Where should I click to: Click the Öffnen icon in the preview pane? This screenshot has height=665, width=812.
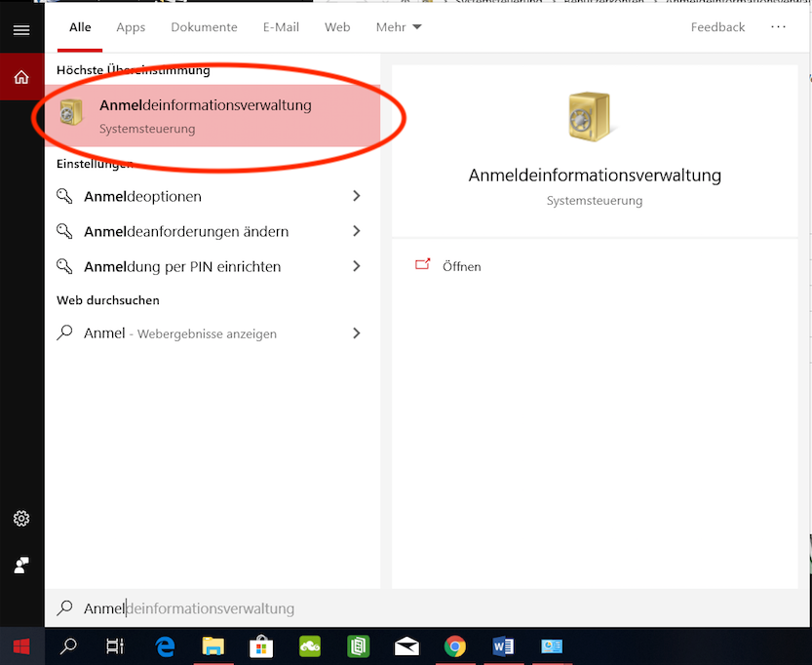click(x=423, y=264)
